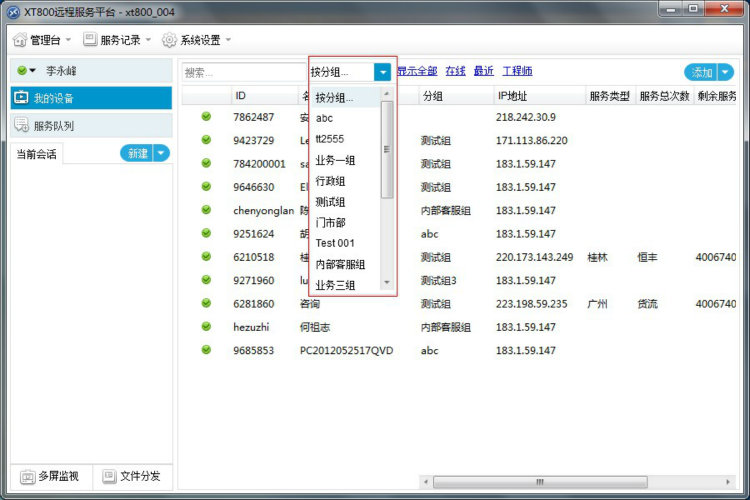Expand user status arrow beside 李永峰
This screenshot has height=500, width=750.
pyautogui.click(x=32, y=71)
